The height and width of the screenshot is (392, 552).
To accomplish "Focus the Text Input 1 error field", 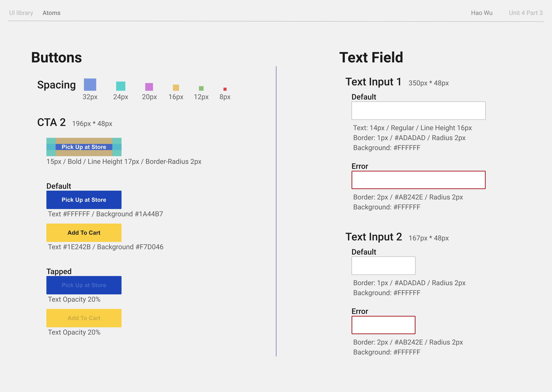I will coord(418,180).
